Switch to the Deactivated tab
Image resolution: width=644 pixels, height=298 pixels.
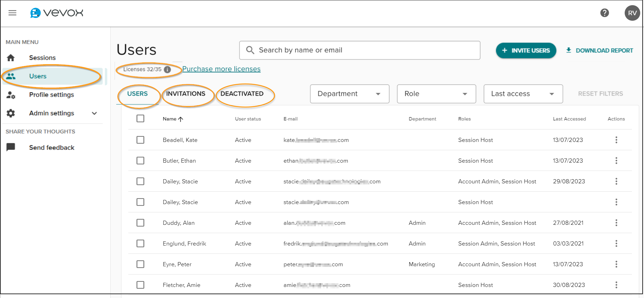242,94
